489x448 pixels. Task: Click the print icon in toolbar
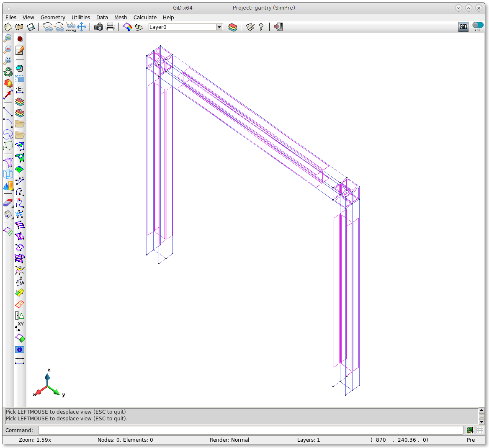110,27
